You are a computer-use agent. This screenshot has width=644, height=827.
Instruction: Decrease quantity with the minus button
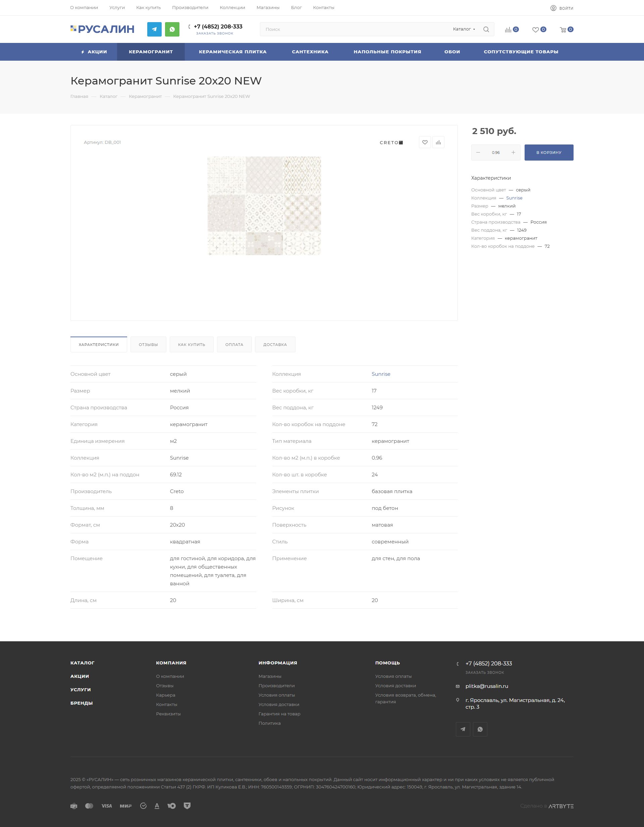pyautogui.click(x=478, y=153)
